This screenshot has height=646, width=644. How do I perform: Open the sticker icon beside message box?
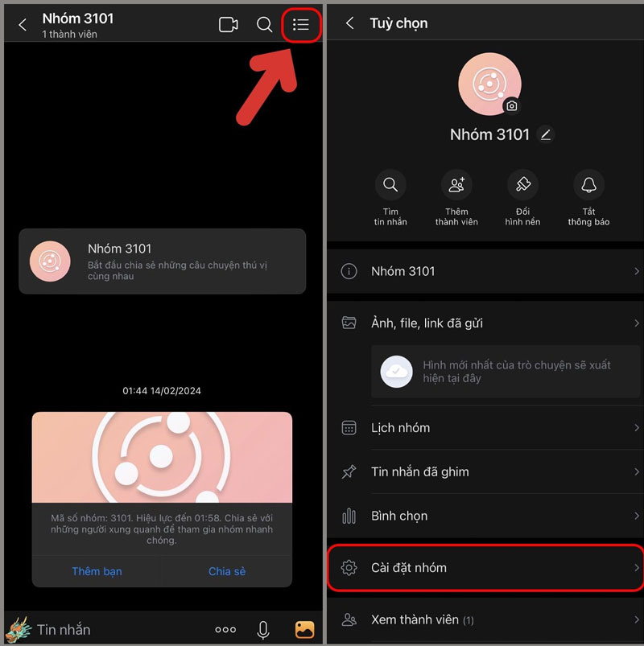click(18, 630)
